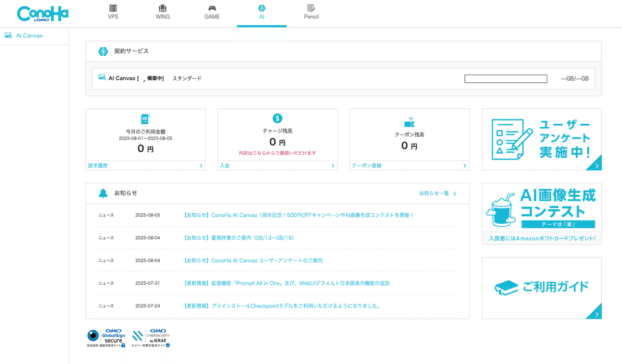Open the 夏期休業のご案内 news item
622x364 pixels.
[239, 238]
